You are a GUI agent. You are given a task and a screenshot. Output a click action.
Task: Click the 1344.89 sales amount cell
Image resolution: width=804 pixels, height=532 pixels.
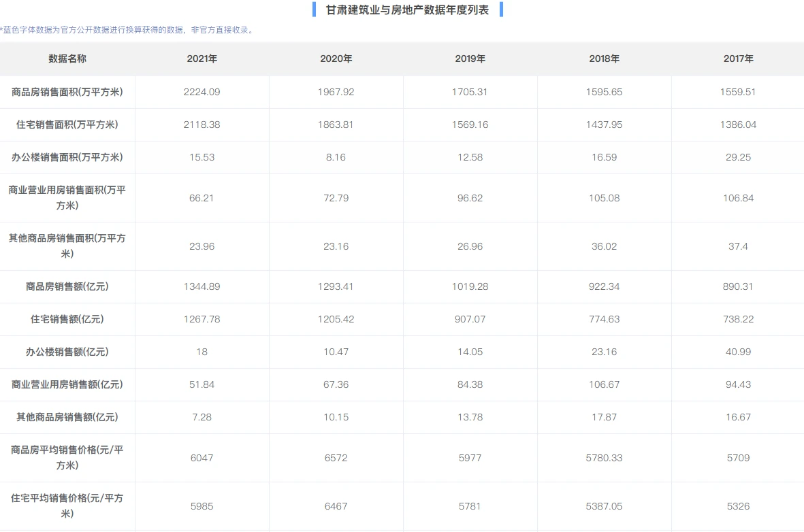202,286
